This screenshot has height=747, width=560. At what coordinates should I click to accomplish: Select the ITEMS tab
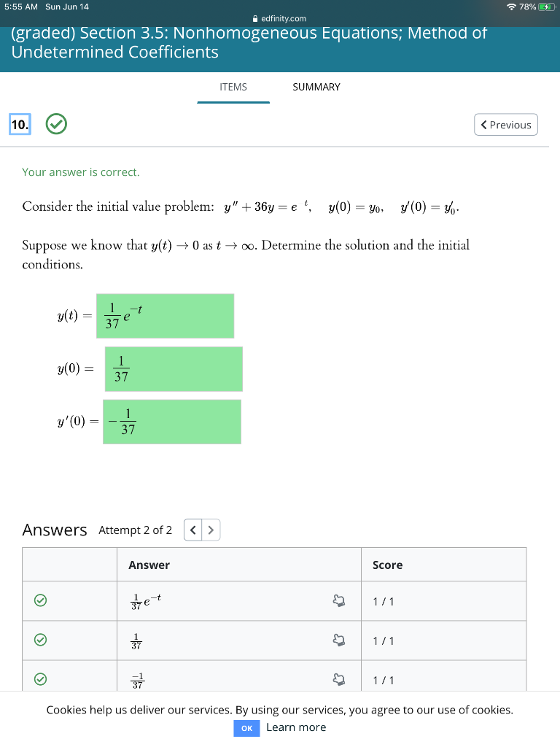[x=233, y=87]
